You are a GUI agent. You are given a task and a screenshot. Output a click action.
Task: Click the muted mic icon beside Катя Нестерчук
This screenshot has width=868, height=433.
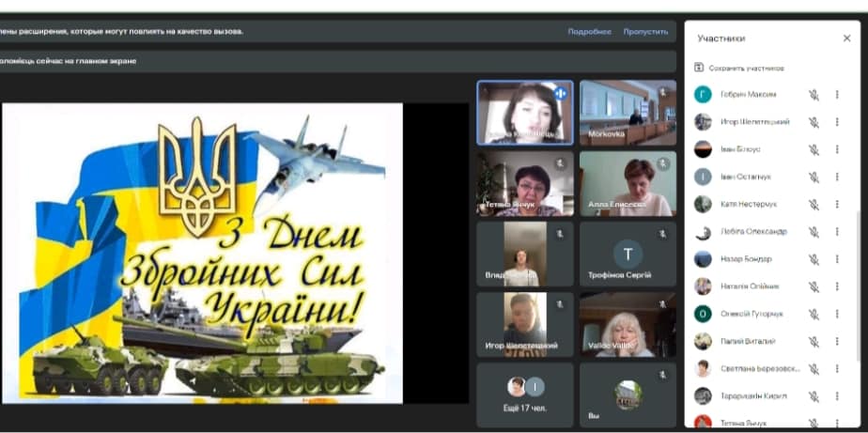pyautogui.click(x=814, y=205)
